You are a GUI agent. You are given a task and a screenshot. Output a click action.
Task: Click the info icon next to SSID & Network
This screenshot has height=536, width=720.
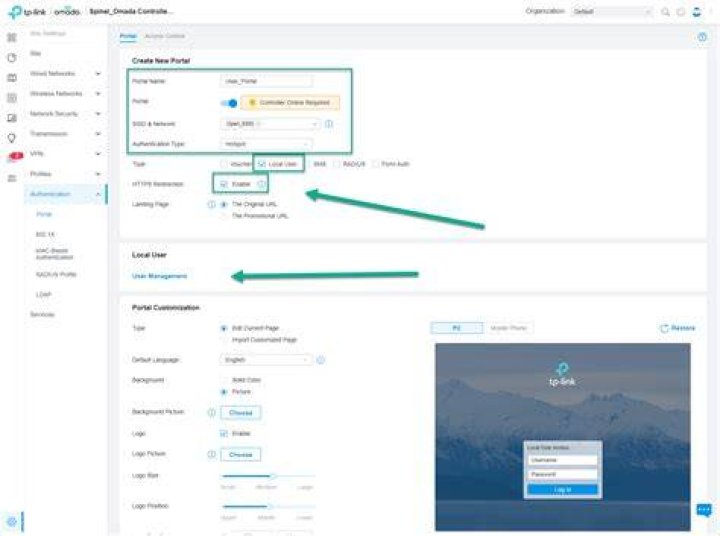[x=329, y=124]
